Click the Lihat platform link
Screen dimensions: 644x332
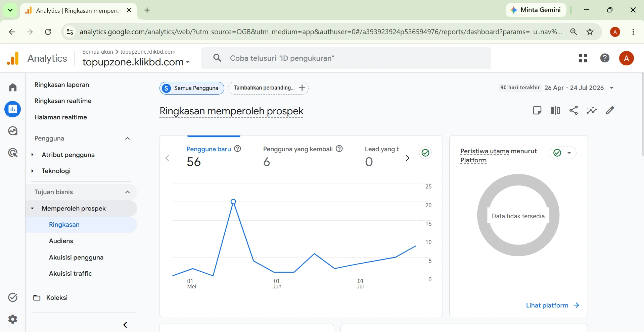coord(553,305)
